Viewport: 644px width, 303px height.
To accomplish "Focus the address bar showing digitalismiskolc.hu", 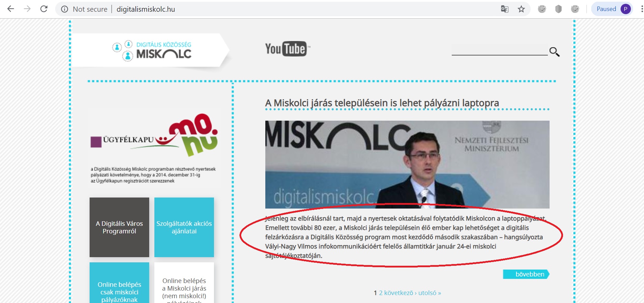I will [x=146, y=9].
